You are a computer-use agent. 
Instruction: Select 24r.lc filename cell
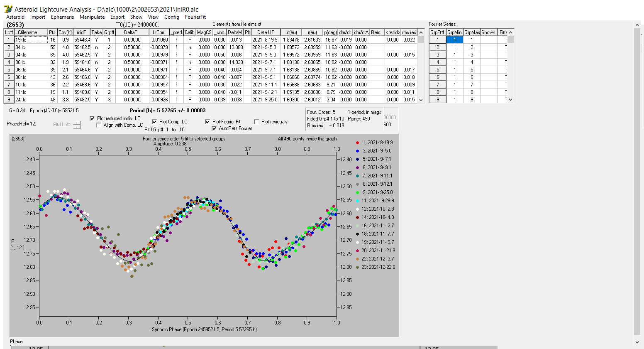click(31, 100)
